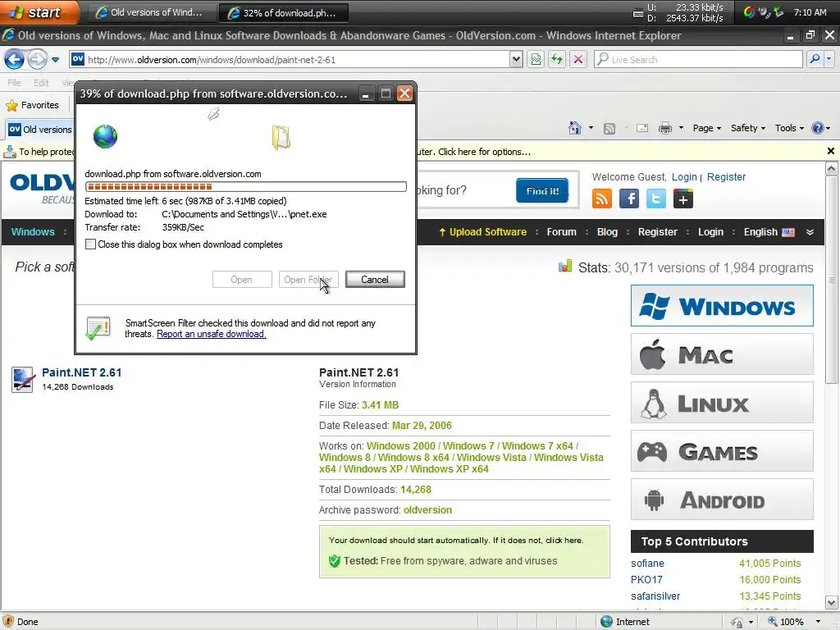Click Upload Software in navigation bar

pyautogui.click(x=482, y=232)
